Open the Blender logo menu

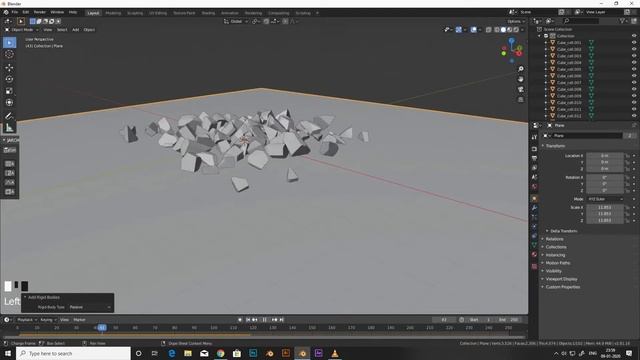click(6, 12)
